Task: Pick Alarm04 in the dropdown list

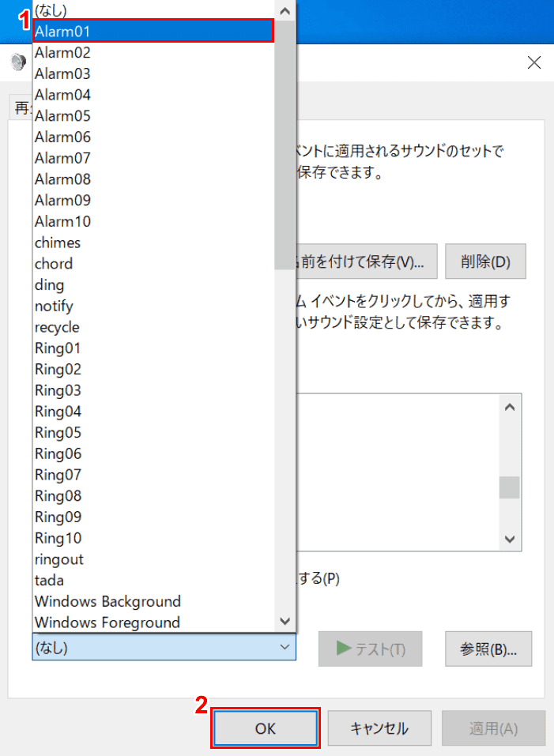Action: [154, 95]
